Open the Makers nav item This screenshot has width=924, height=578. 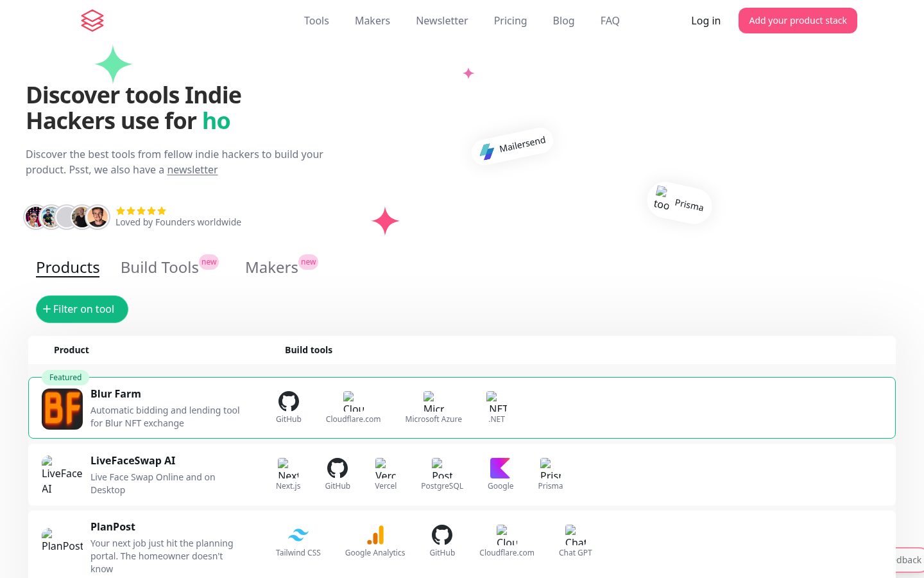pyautogui.click(x=372, y=21)
